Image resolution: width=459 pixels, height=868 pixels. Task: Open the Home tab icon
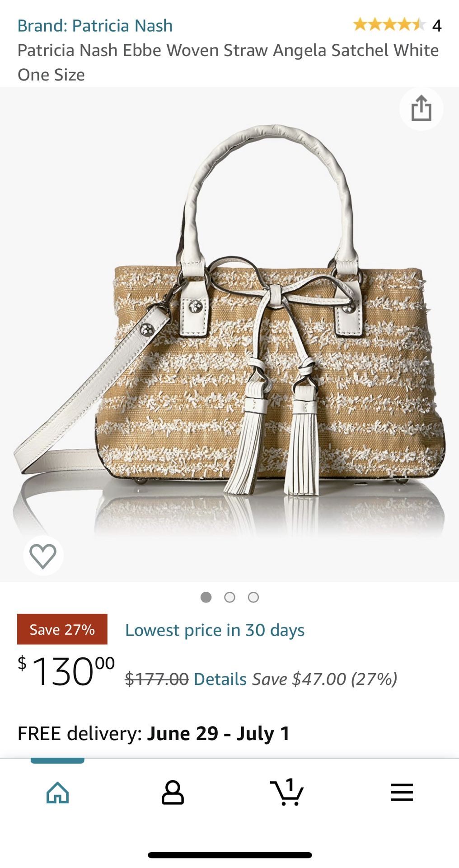point(57,793)
